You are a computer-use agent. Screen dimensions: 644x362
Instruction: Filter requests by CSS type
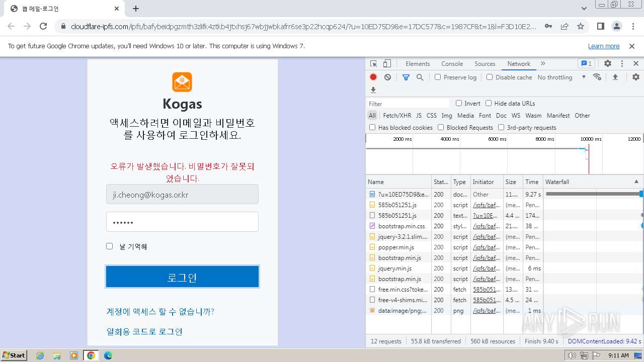click(x=432, y=116)
